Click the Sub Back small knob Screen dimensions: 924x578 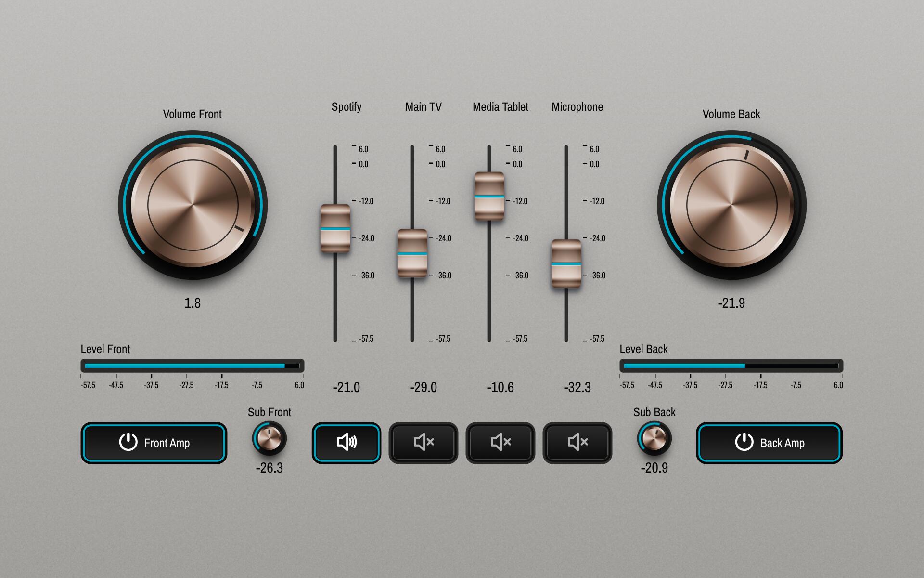tap(654, 438)
